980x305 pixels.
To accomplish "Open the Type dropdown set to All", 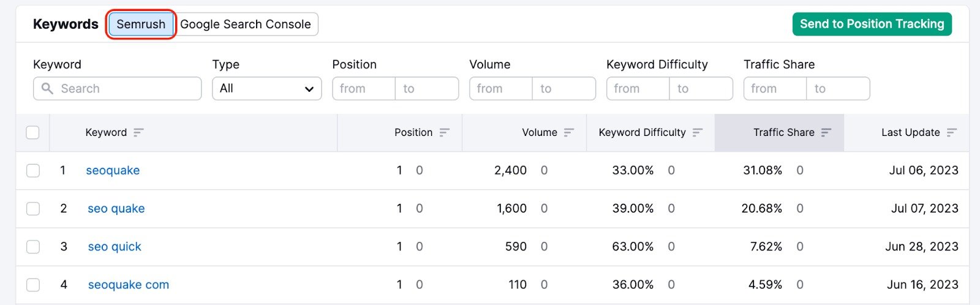I will click(x=266, y=88).
